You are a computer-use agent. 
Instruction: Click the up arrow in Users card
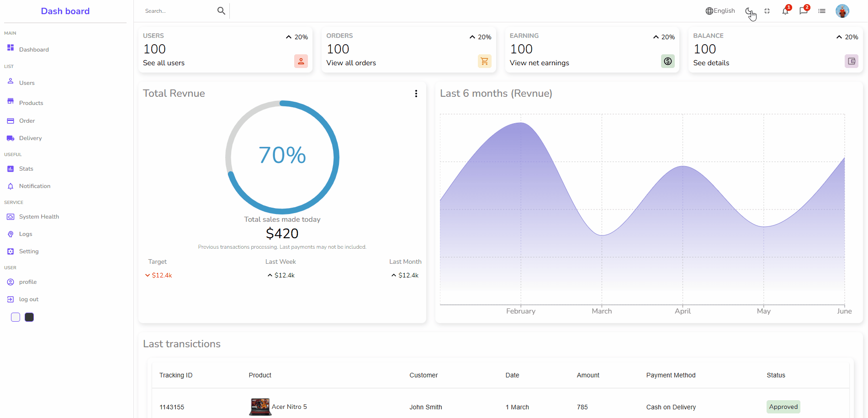pos(289,37)
